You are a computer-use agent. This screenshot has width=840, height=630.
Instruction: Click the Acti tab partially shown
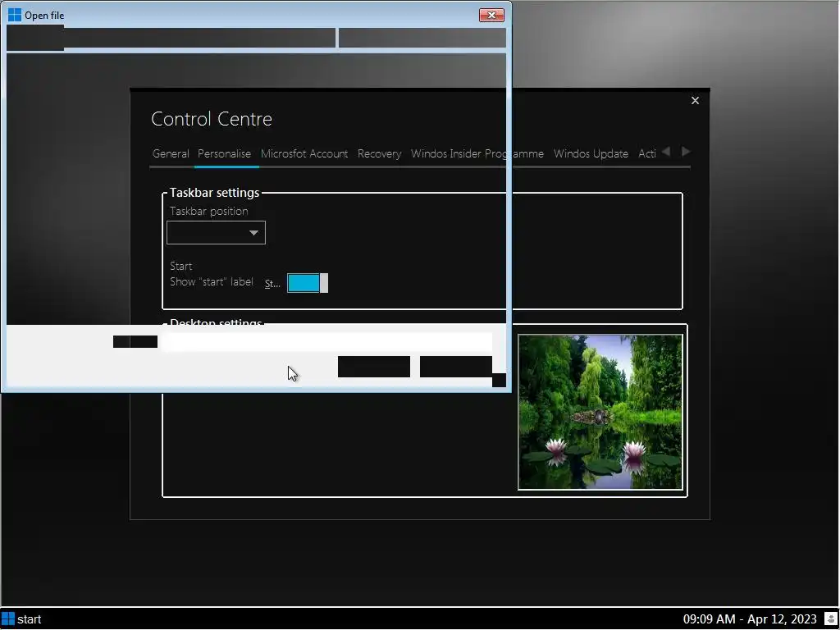(x=646, y=153)
